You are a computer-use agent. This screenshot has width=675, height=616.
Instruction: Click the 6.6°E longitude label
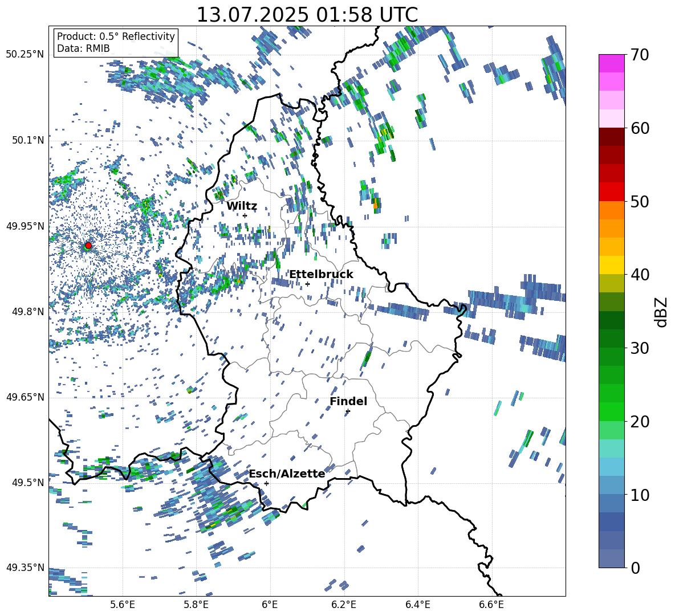point(491,605)
